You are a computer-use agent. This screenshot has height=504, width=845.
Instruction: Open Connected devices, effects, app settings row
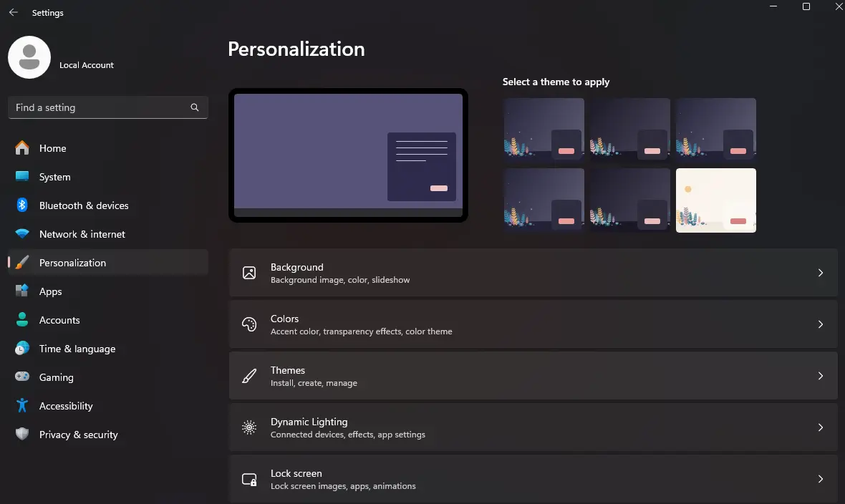coord(533,427)
